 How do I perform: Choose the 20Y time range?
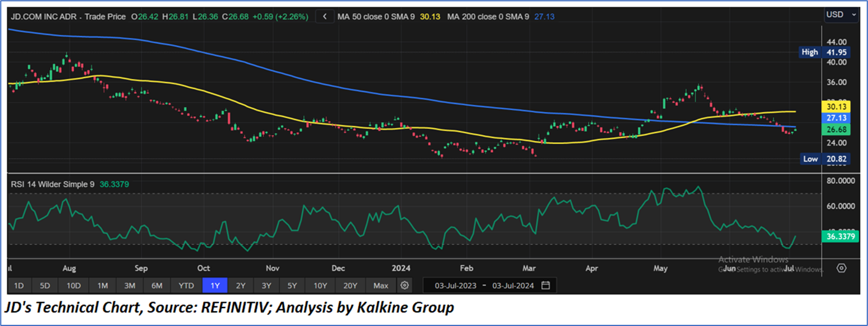click(x=351, y=286)
